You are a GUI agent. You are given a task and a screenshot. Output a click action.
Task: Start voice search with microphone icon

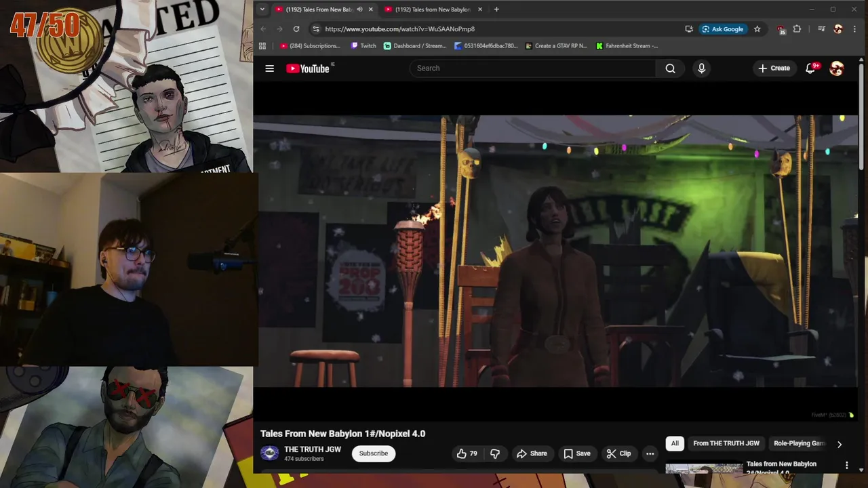(x=701, y=68)
